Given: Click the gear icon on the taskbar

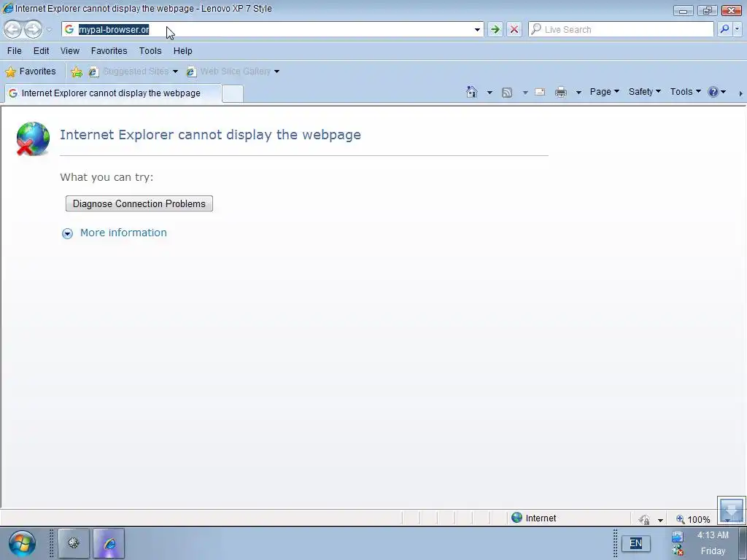Looking at the screenshot, I should (x=74, y=542).
